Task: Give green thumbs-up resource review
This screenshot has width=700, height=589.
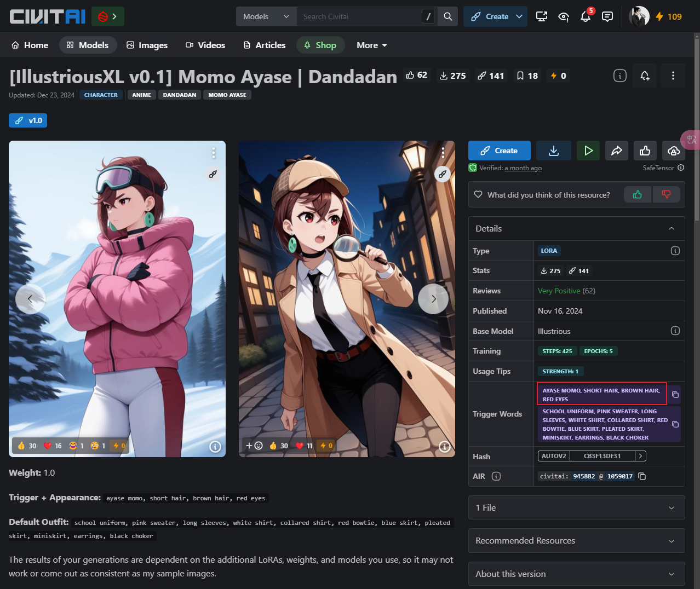Action: 638,194
